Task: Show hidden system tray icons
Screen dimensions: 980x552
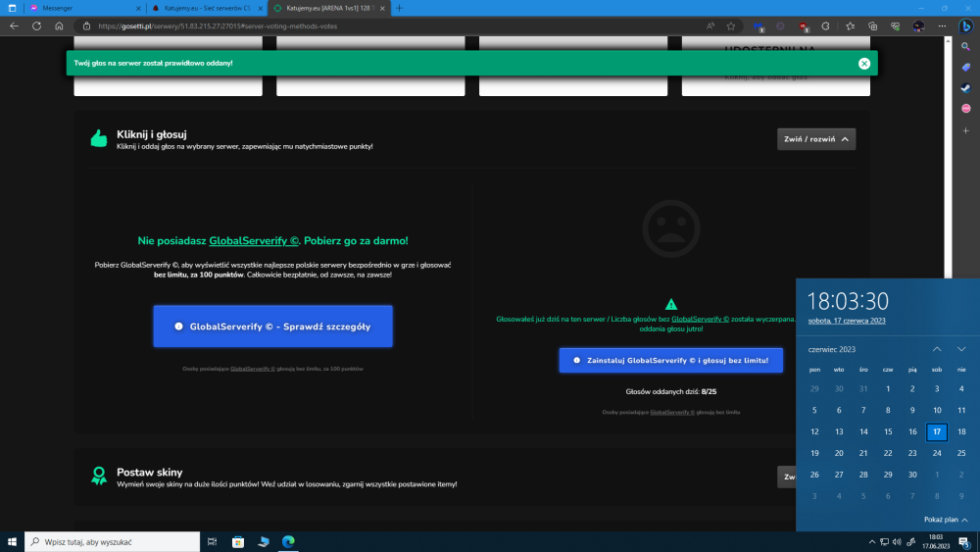Action: coord(872,542)
